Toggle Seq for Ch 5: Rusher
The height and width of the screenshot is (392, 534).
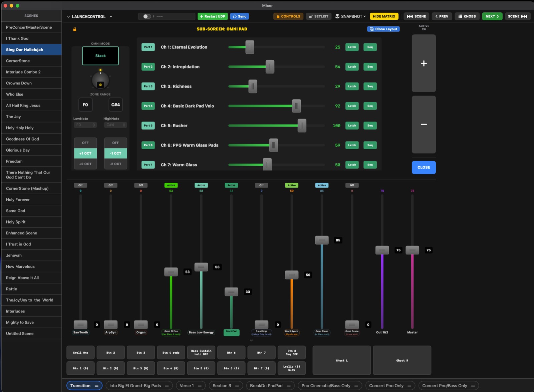click(x=370, y=126)
